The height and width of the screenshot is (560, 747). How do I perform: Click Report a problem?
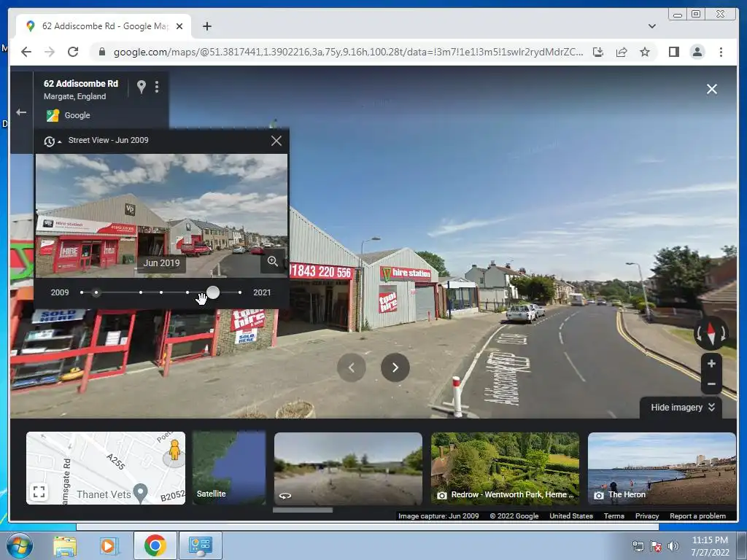(x=697, y=516)
